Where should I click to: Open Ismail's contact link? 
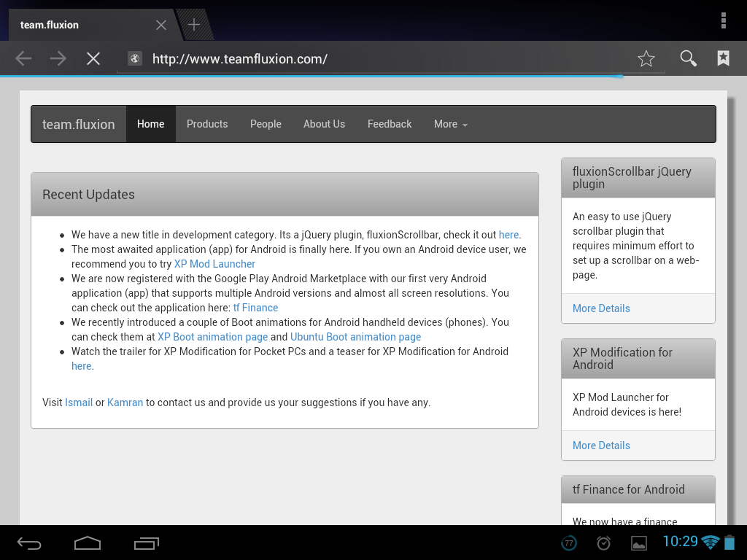79,402
